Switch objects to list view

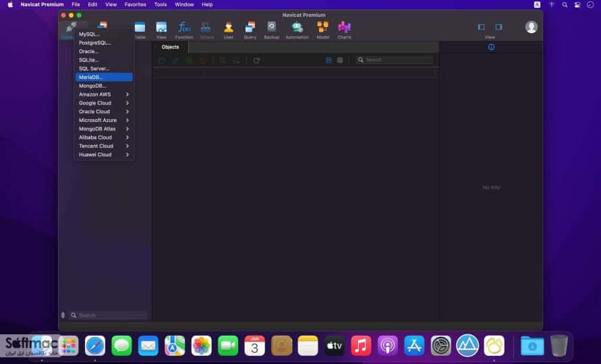point(329,60)
